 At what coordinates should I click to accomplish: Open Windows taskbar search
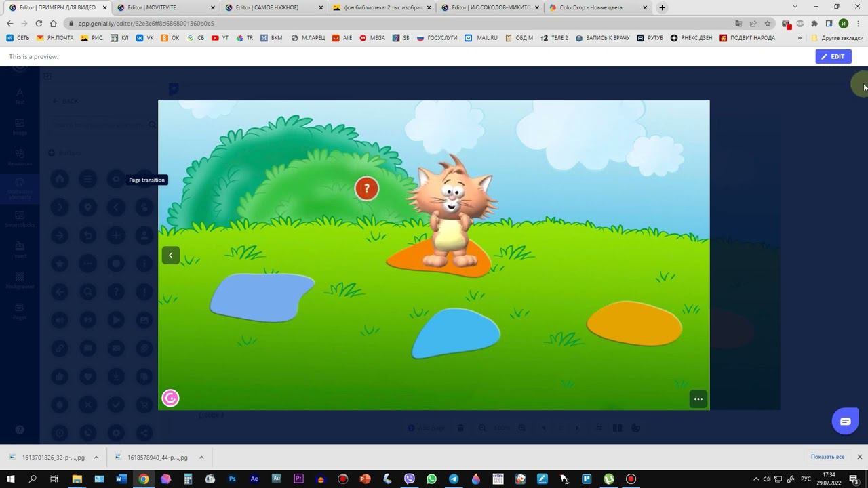(33, 479)
